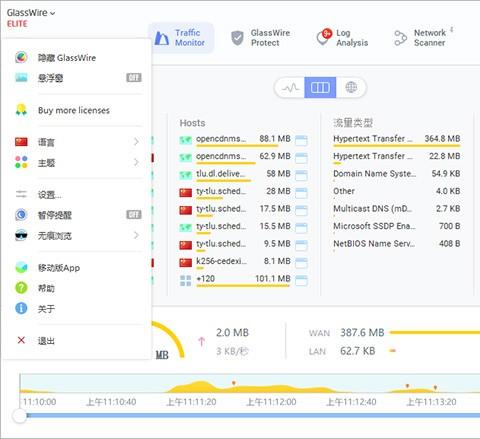The width and height of the screenshot is (480, 439).
Task: Select the 退出 menu entry
Action: coord(46,341)
